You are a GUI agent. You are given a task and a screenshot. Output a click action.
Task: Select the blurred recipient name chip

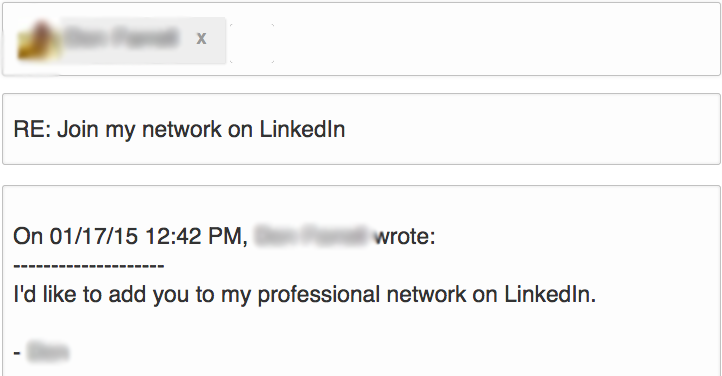[x=122, y=39]
